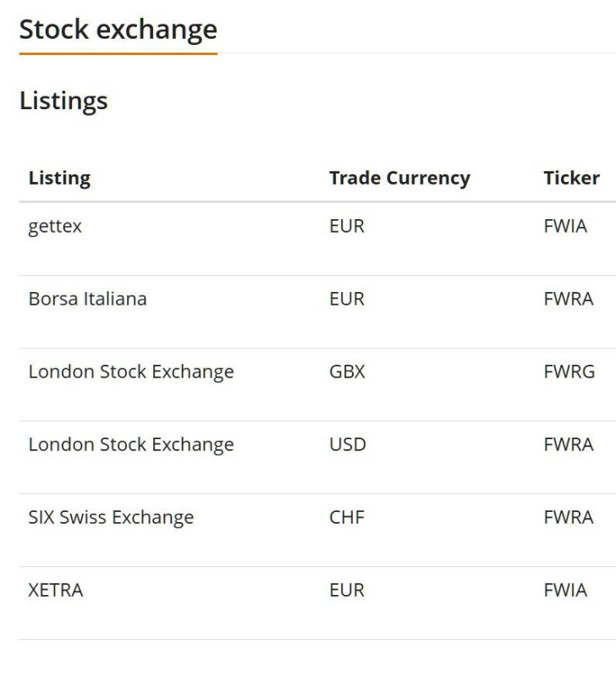Click the Trade Currency column header
This screenshot has width=616, height=677.
click(399, 179)
